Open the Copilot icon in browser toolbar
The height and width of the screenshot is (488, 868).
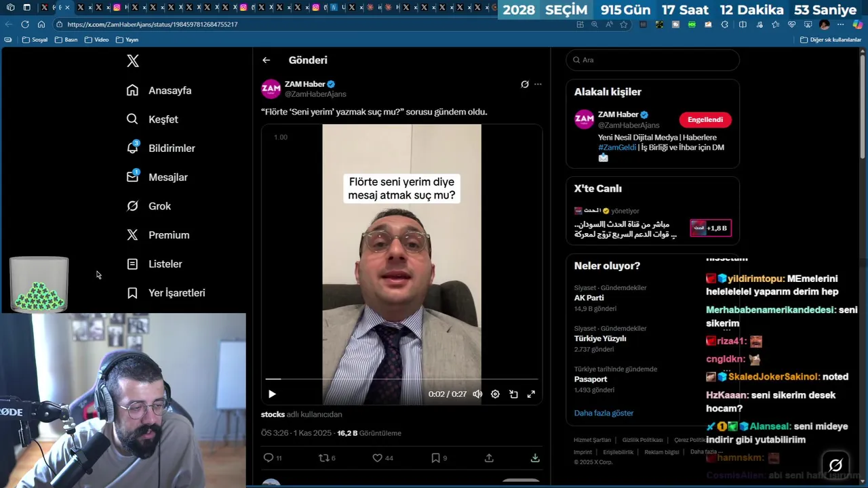click(x=858, y=24)
